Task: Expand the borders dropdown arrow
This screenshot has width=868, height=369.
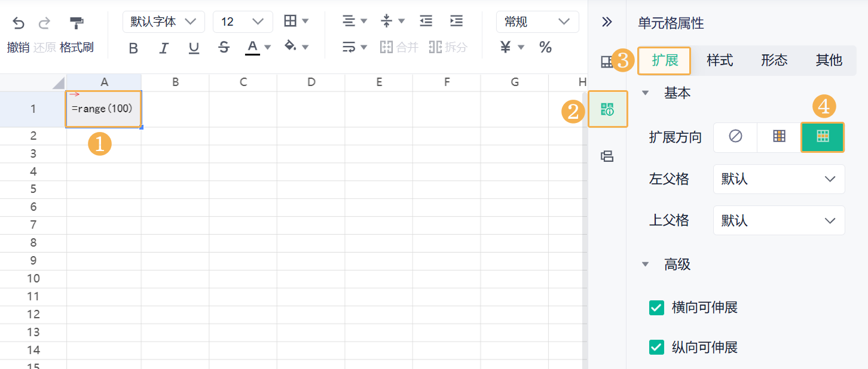Action: click(305, 21)
